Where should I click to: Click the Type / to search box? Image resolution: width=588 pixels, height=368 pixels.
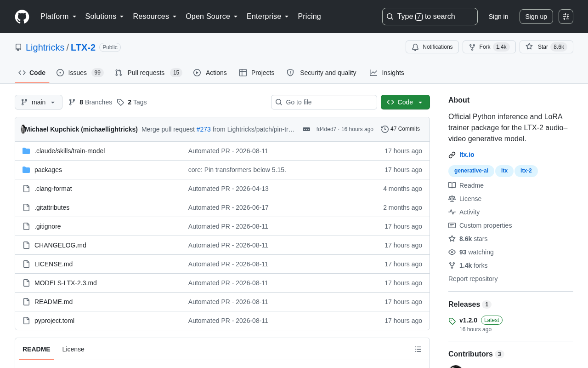[430, 17]
